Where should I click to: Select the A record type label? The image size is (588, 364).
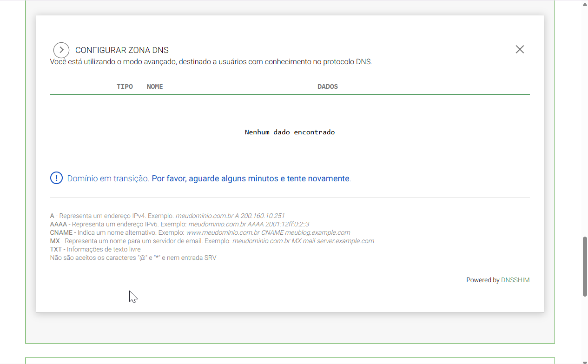[x=52, y=215]
